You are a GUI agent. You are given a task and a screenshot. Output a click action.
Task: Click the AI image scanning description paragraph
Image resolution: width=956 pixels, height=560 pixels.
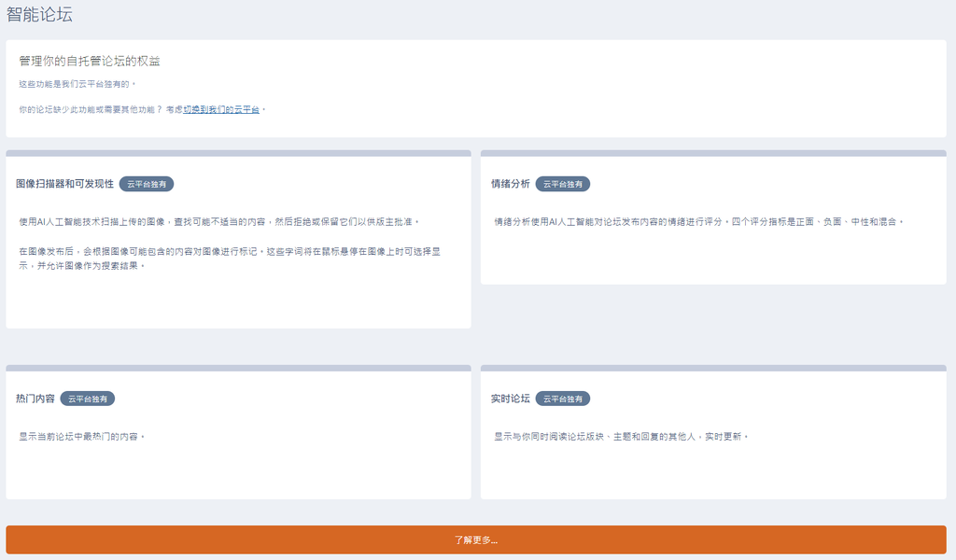(219, 221)
